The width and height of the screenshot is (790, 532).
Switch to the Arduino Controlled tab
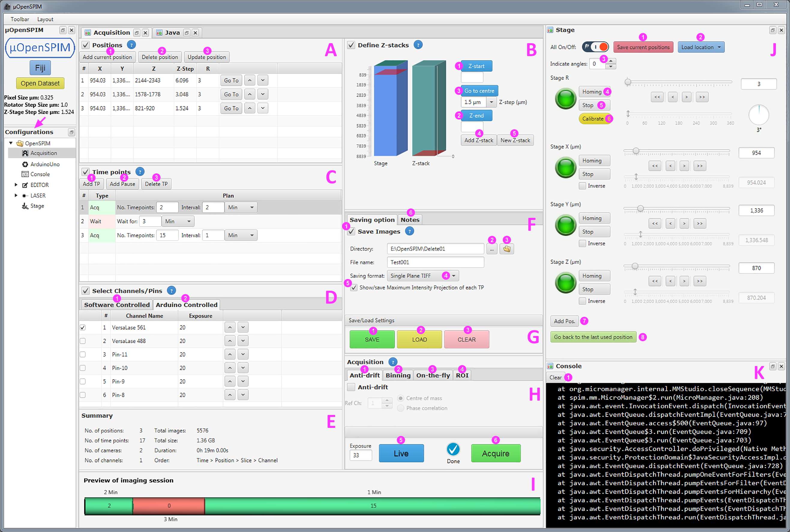pyautogui.click(x=186, y=305)
